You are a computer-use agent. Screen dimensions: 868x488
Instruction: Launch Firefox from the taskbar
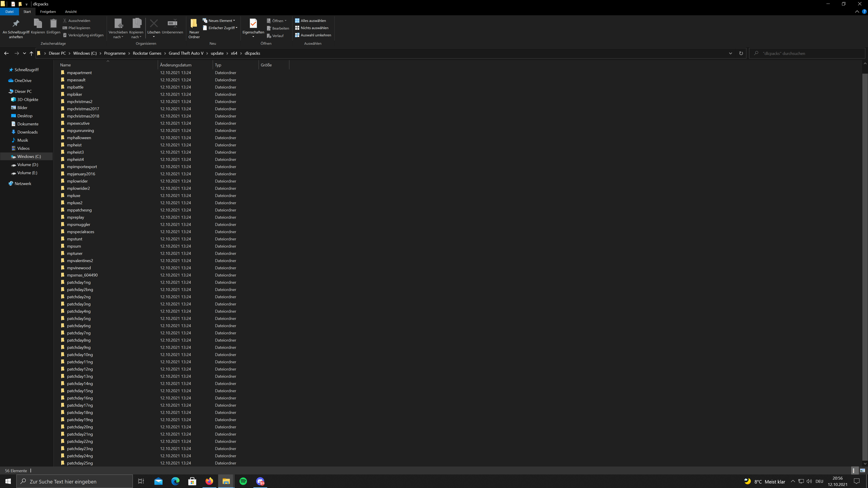pyautogui.click(x=209, y=481)
